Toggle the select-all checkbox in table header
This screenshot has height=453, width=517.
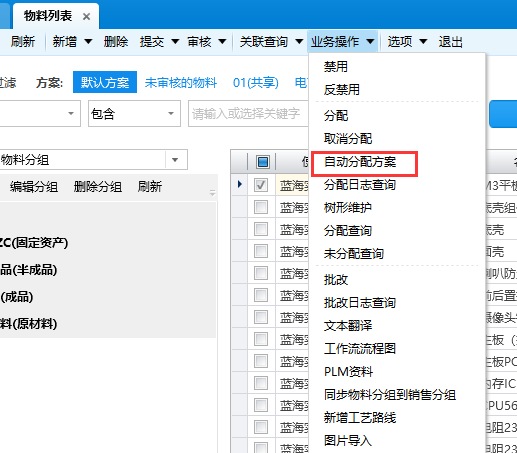tap(263, 162)
